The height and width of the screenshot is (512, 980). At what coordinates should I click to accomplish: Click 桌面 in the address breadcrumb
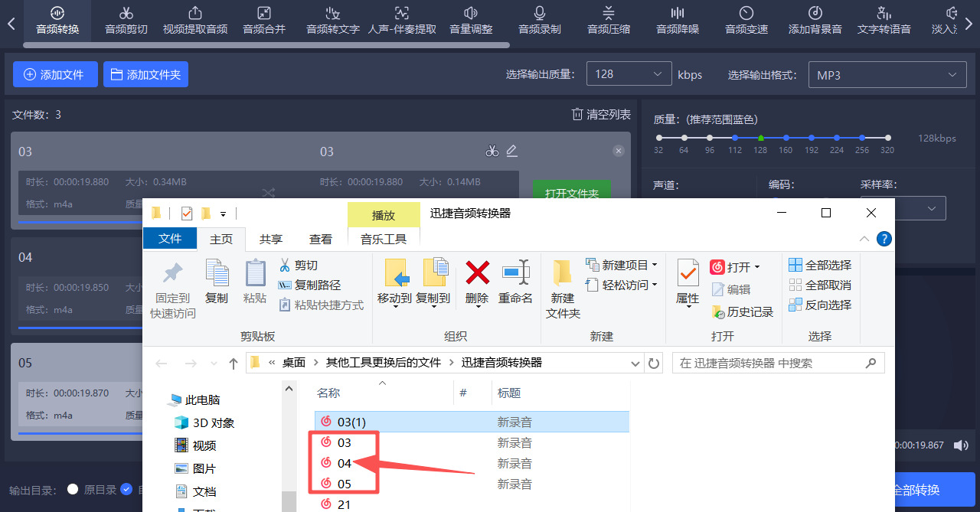pos(294,363)
